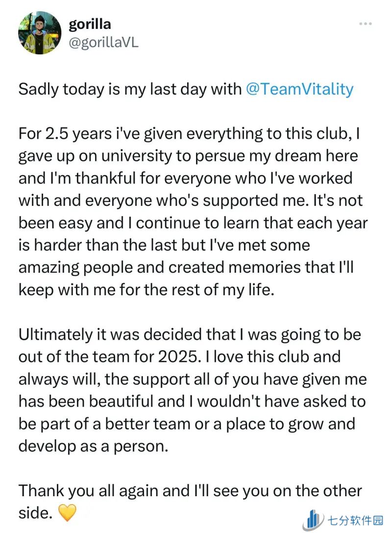Open the profile via display name gorilla
The width and height of the screenshot is (392, 533).
click(x=90, y=24)
